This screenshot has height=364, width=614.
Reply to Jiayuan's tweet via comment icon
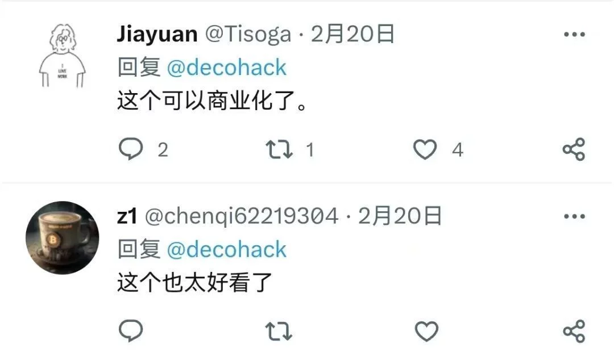tap(131, 149)
